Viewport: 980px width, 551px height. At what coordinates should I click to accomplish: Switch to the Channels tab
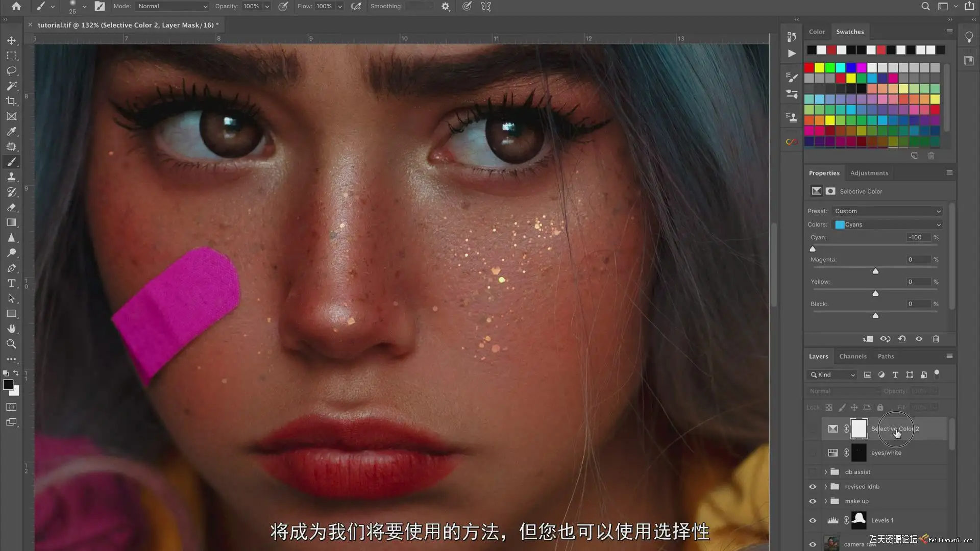(852, 356)
